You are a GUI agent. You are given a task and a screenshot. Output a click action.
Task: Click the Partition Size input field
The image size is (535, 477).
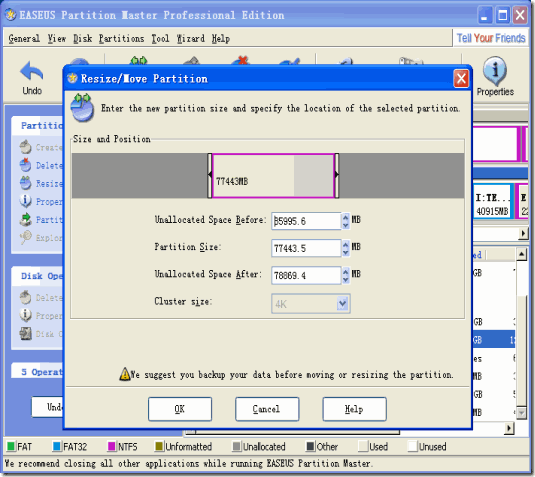point(306,248)
